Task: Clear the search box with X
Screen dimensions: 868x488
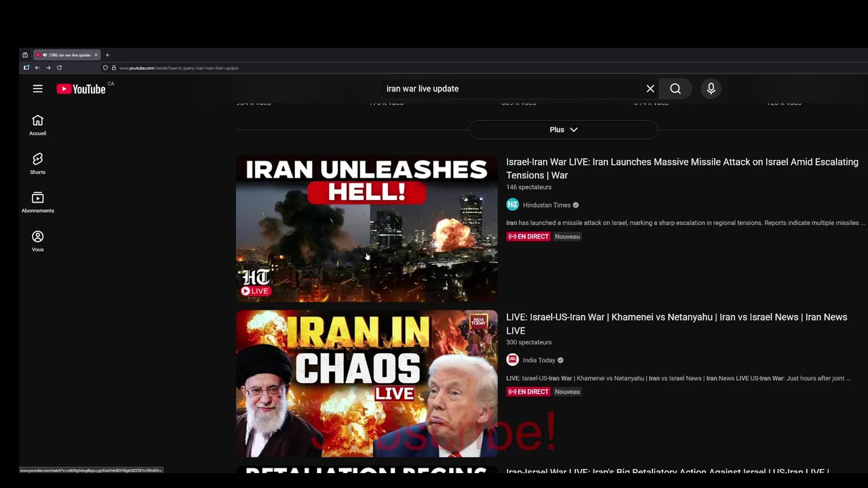Action: 650,89
